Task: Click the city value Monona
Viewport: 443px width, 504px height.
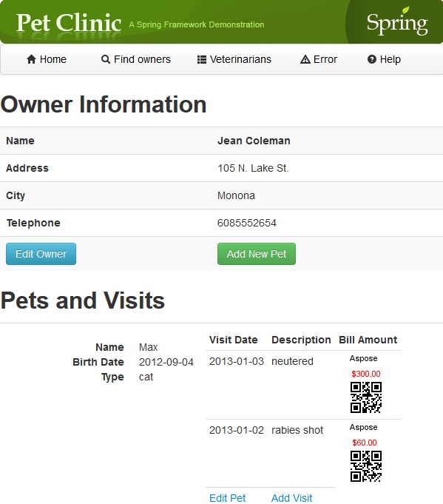Action: [x=236, y=195]
